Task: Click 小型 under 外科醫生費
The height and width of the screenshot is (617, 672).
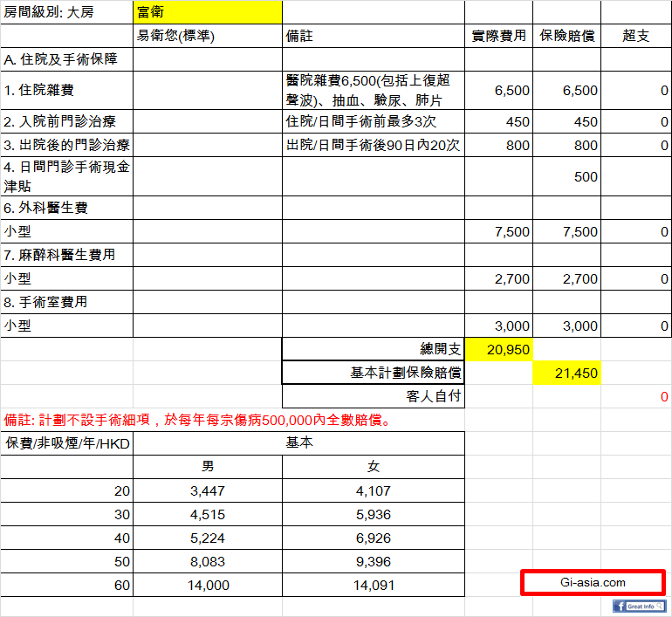Action: click(x=67, y=231)
